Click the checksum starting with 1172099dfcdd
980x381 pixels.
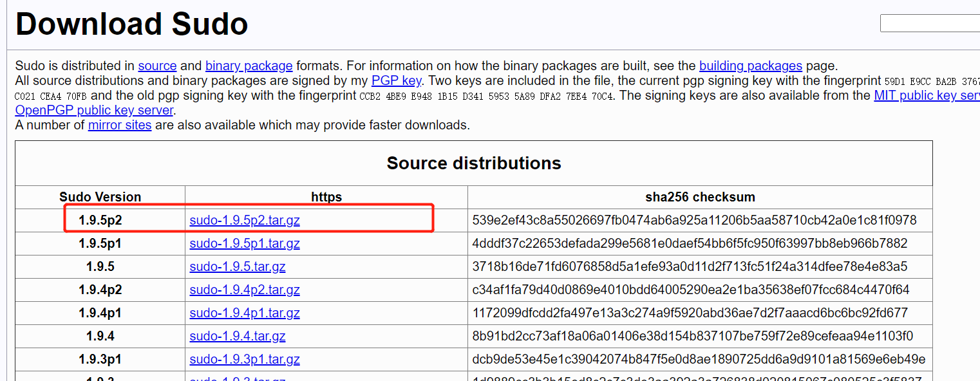click(x=690, y=313)
